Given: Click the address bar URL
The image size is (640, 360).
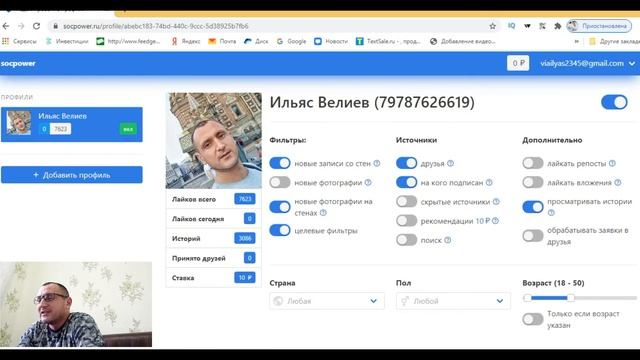Looking at the screenshot, I should point(156,26).
